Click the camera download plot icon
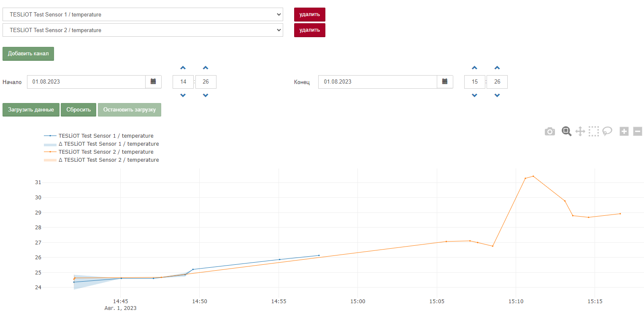The width and height of the screenshot is (644, 315). 549,132
